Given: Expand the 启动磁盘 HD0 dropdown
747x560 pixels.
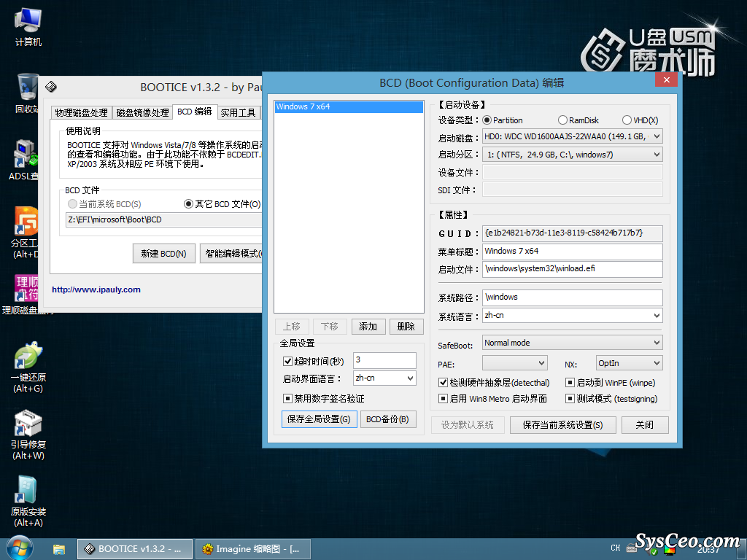Looking at the screenshot, I should 657,136.
